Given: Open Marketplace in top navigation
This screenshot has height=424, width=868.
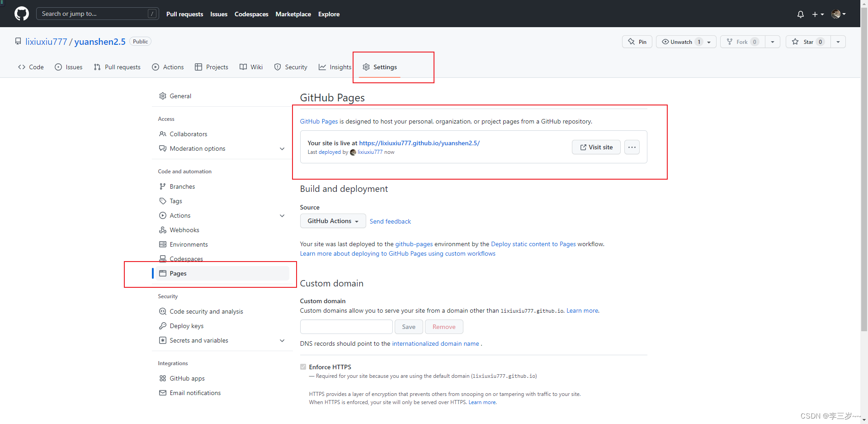Looking at the screenshot, I should point(293,14).
